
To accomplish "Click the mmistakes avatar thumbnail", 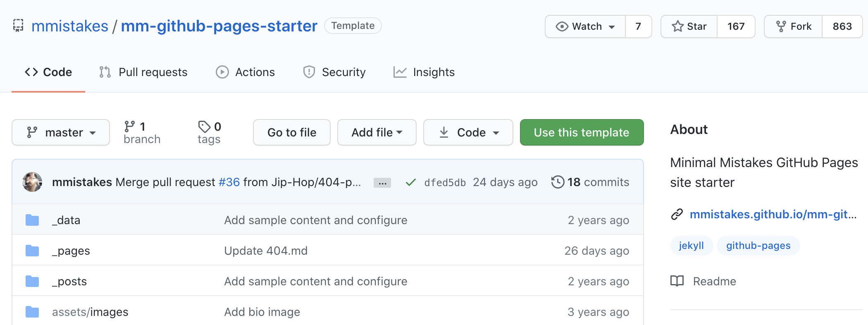I will click(32, 182).
